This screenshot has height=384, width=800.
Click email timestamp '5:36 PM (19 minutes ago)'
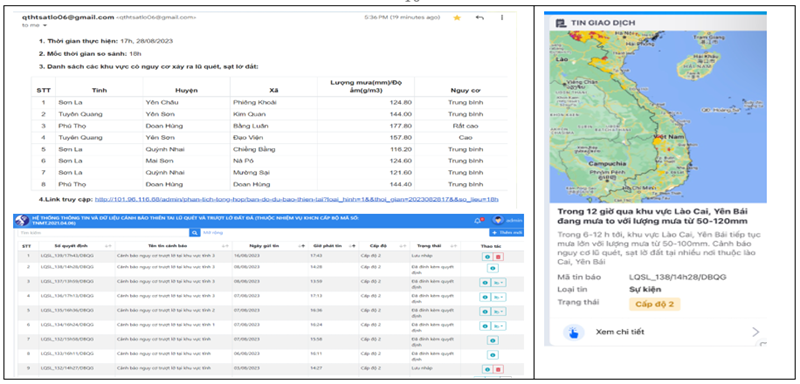coord(402,17)
